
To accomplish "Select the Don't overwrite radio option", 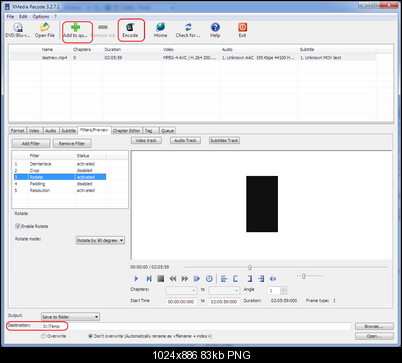I will [x=90, y=336].
